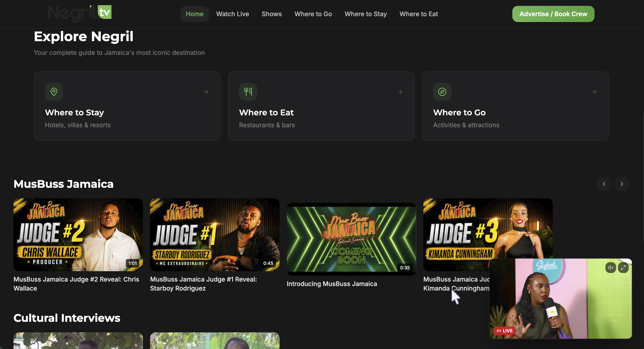The image size is (644, 349).
Task: Click the map pin icon for Where to Stay
Action: [x=54, y=92]
